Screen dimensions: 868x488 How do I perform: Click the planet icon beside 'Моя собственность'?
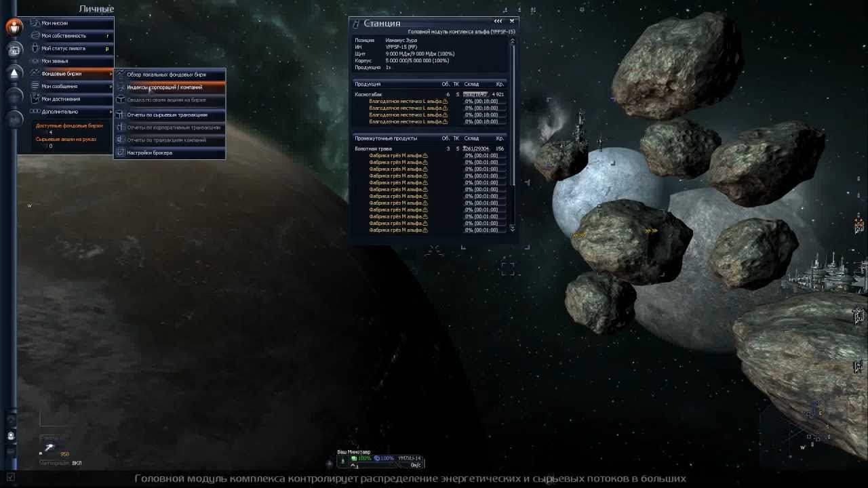[x=35, y=35]
